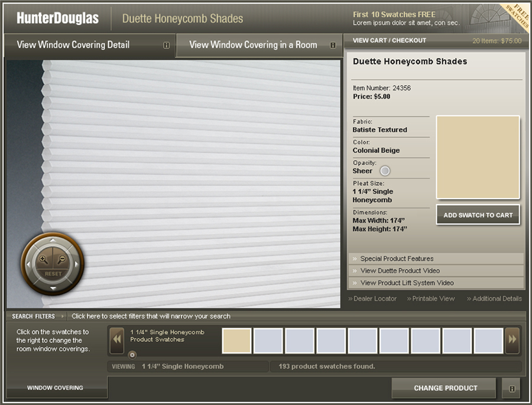
Task: Click the cart total '20 Items: $75.00'
Action: pyautogui.click(x=497, y=41)
